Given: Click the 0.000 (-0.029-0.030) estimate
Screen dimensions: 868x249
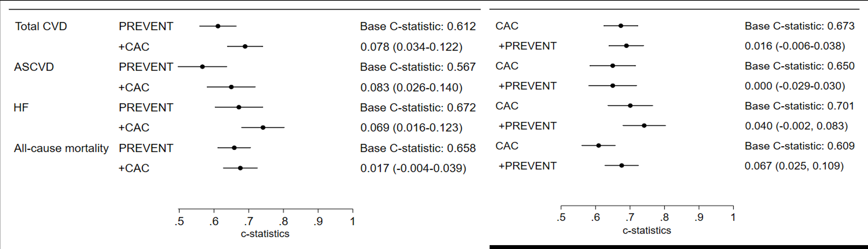Looking at the screenshot, I should point(795,86).
